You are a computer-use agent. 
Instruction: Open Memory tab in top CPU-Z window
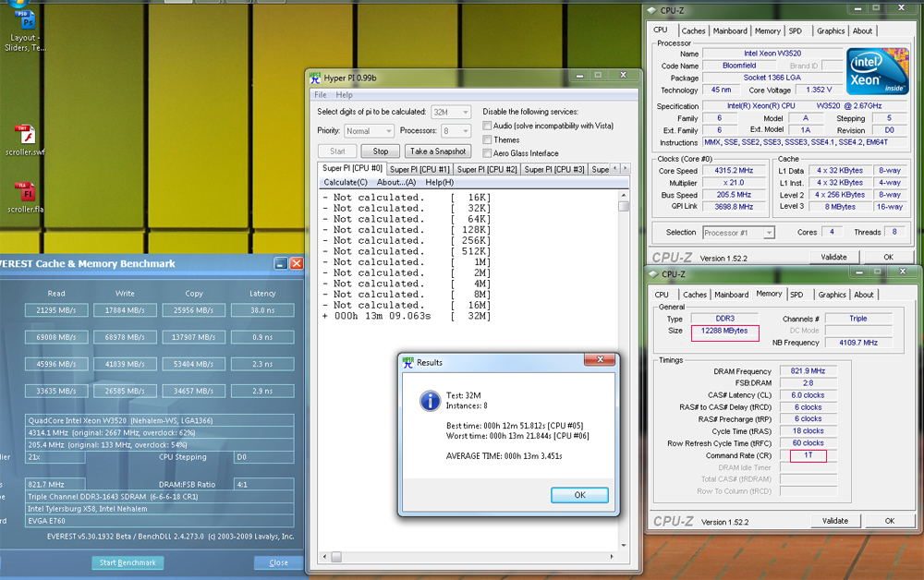767,31
